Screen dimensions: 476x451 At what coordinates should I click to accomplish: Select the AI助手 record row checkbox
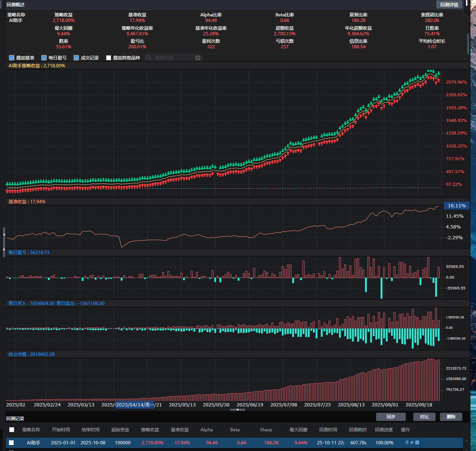pos(12,442)
